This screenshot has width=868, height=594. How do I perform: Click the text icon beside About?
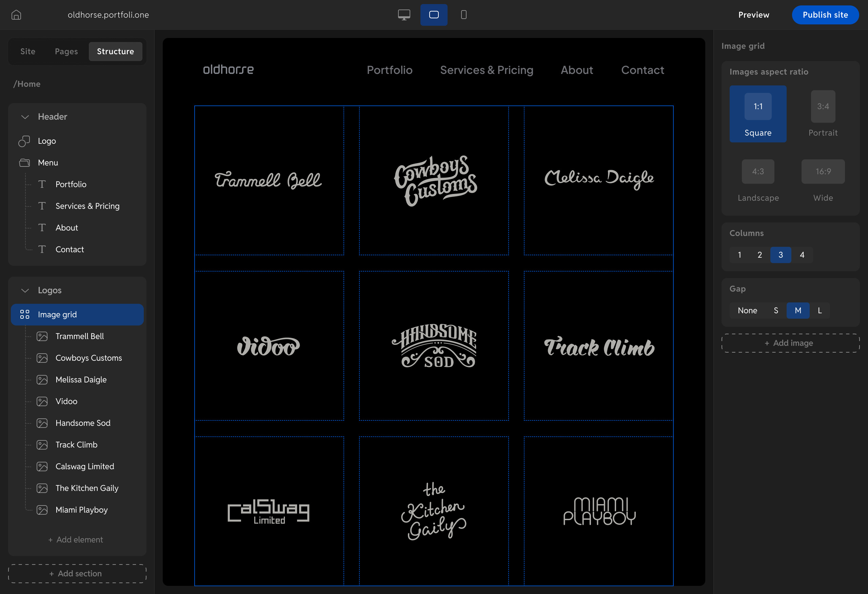42,228
